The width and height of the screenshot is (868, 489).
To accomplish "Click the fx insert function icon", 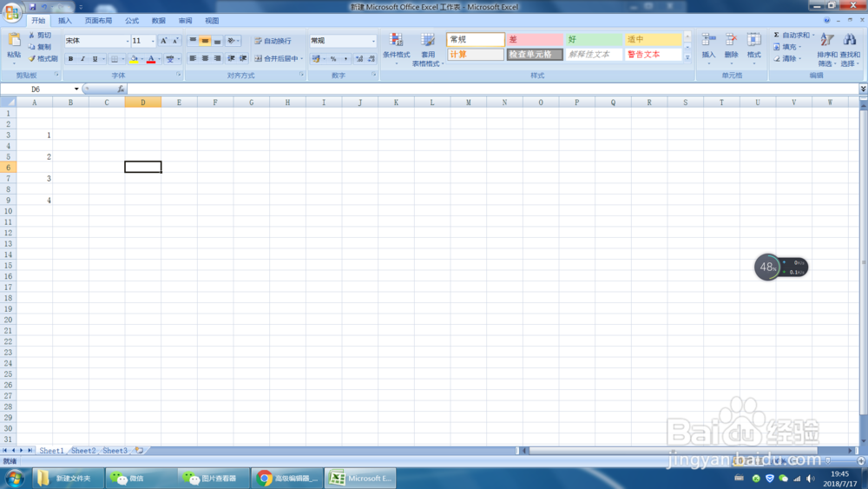I will (x=121, y=89).
